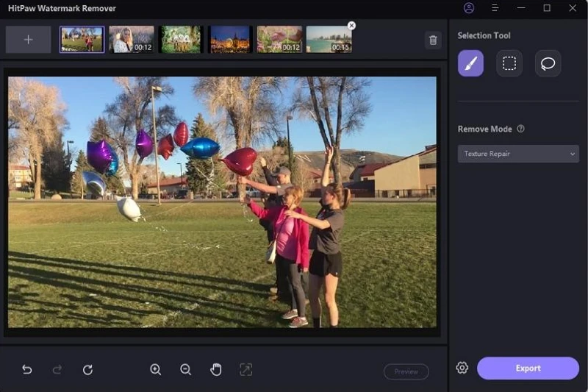Activate the Hand pan tool

click(216, 370)
